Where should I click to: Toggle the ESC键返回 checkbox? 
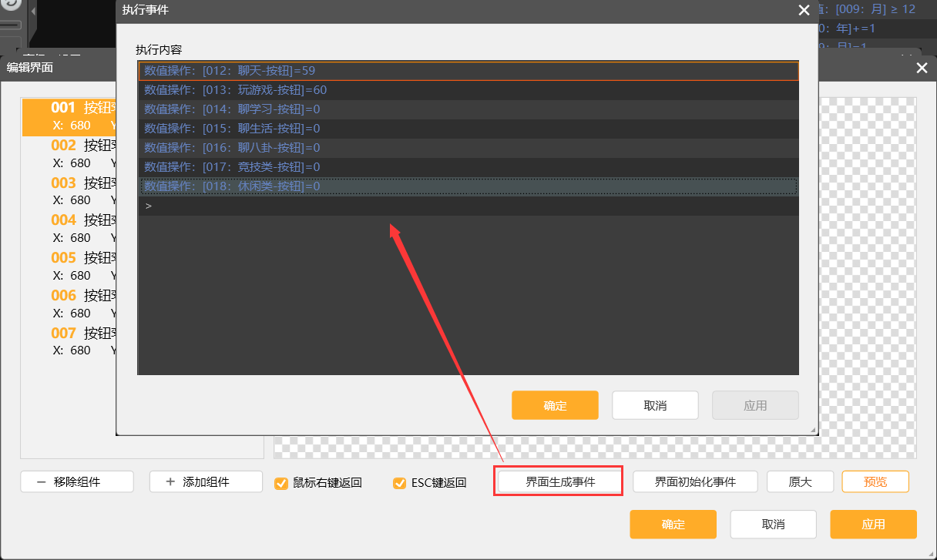[x=399, y=483]
